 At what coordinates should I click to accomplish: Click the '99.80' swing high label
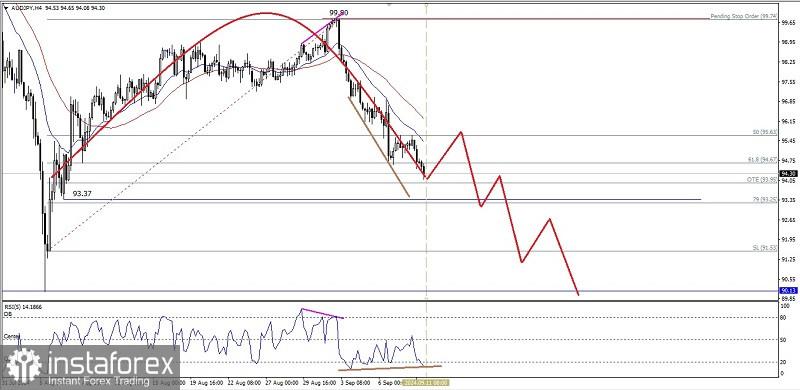click(338, 12)
